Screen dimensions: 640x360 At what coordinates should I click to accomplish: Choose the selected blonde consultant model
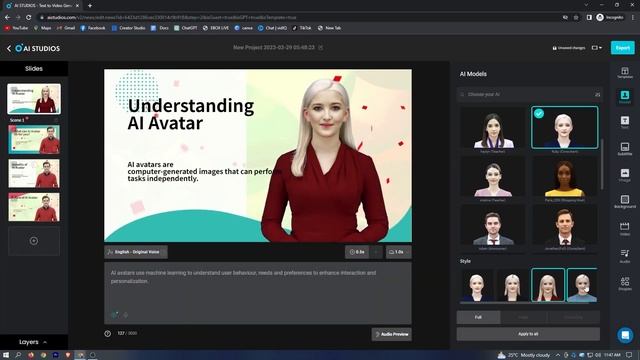[x=564, y=127]
